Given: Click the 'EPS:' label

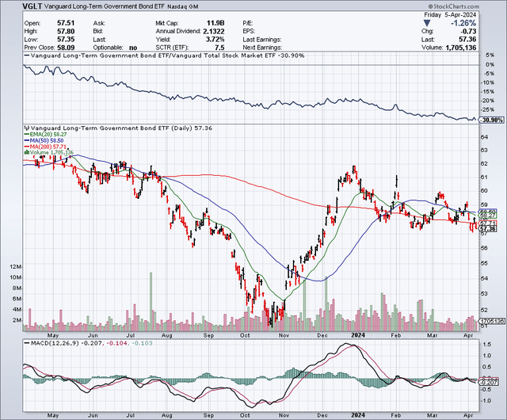Looking at the screenshot, I should tap(249, 32).
